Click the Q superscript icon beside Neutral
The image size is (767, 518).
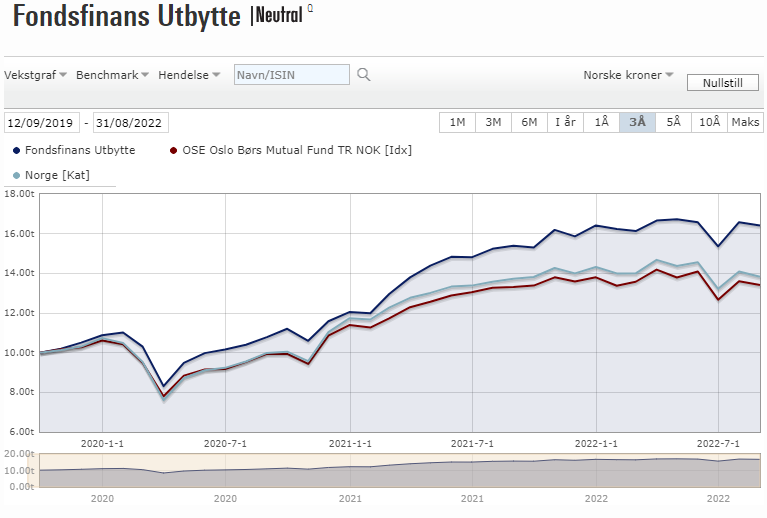[310, 8]
